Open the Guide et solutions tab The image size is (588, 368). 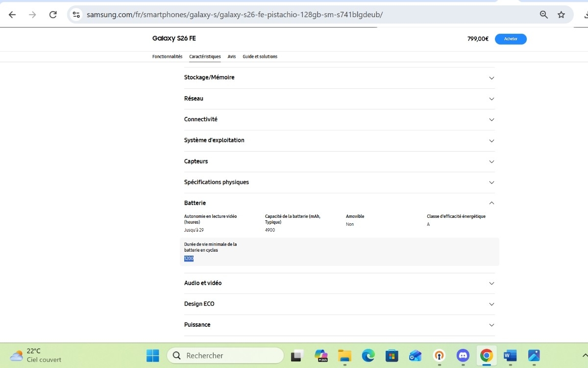260,56
